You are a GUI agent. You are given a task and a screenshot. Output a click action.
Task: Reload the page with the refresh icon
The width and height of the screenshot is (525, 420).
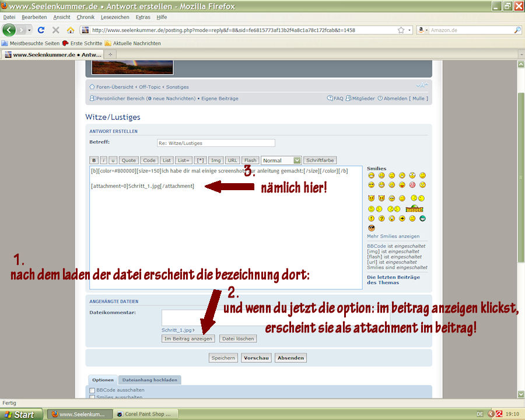[41, 30]
